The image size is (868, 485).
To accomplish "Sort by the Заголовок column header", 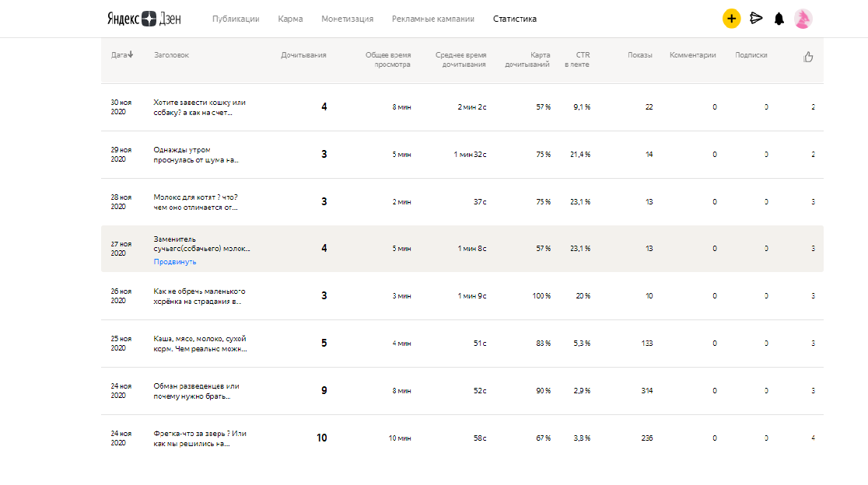I will pos(172,54).
